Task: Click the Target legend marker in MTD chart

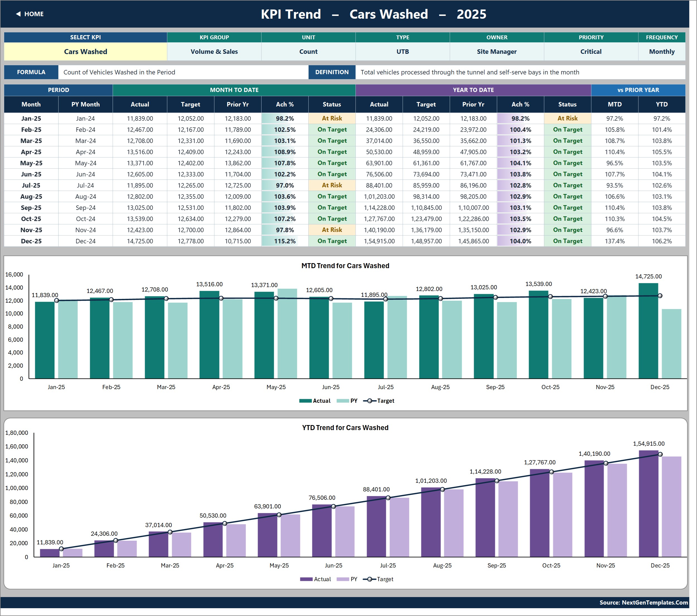Action: [370, 401]
